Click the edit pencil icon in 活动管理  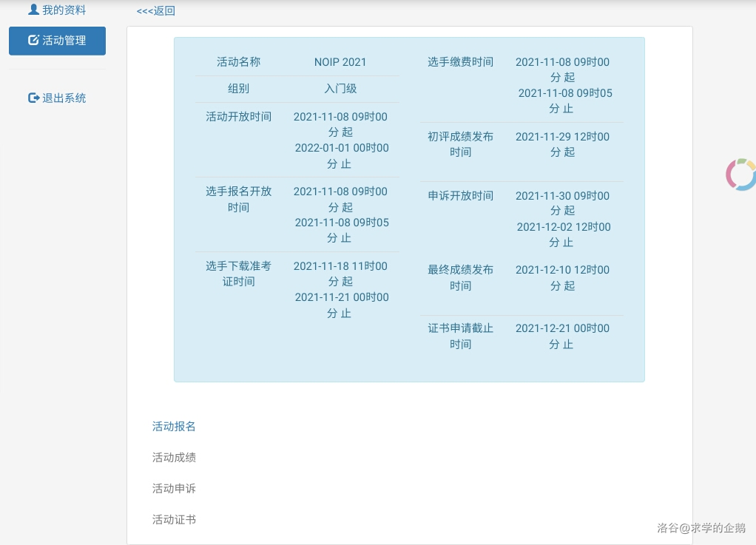[x=33, y=41]
